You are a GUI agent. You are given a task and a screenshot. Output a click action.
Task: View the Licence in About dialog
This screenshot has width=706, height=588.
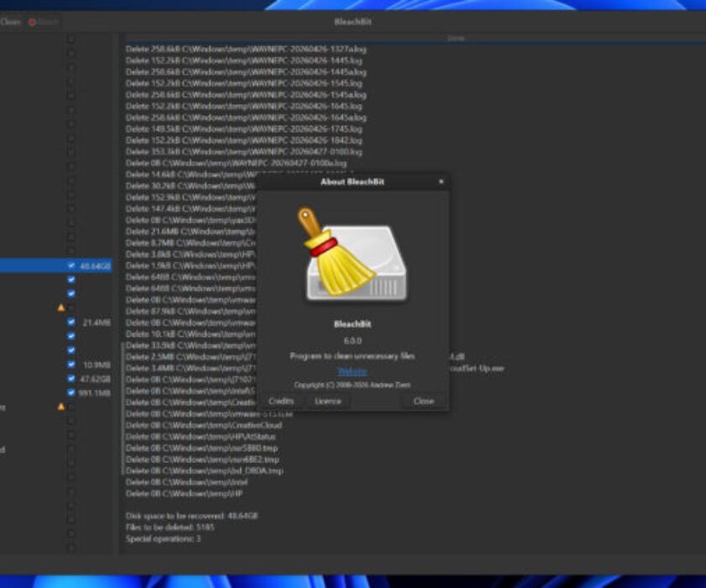point(328,401)
